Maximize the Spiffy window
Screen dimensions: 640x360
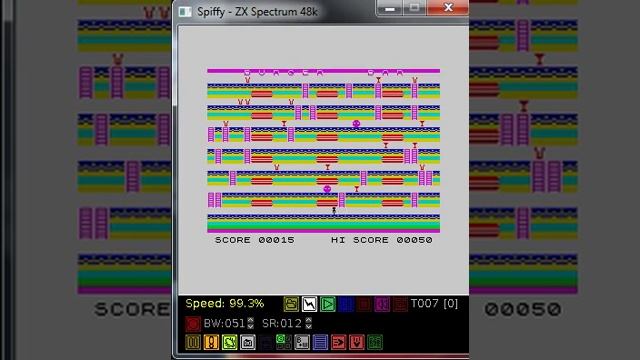click(x=415, y=8)
